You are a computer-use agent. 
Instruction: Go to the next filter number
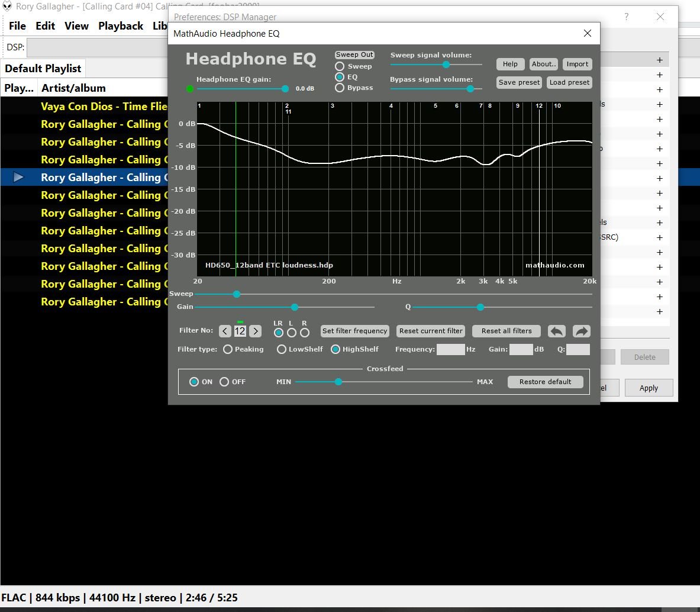pyautogui.click(x=256, y=331)
